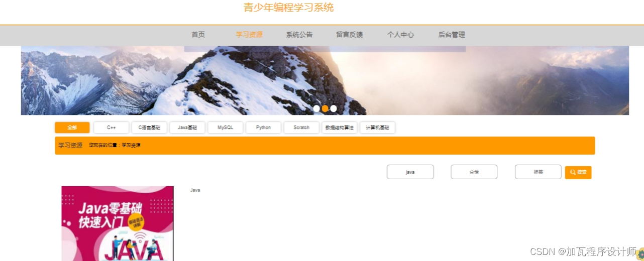
Task: Choose the 计算机基础 category filter
Action: (377, 127)
